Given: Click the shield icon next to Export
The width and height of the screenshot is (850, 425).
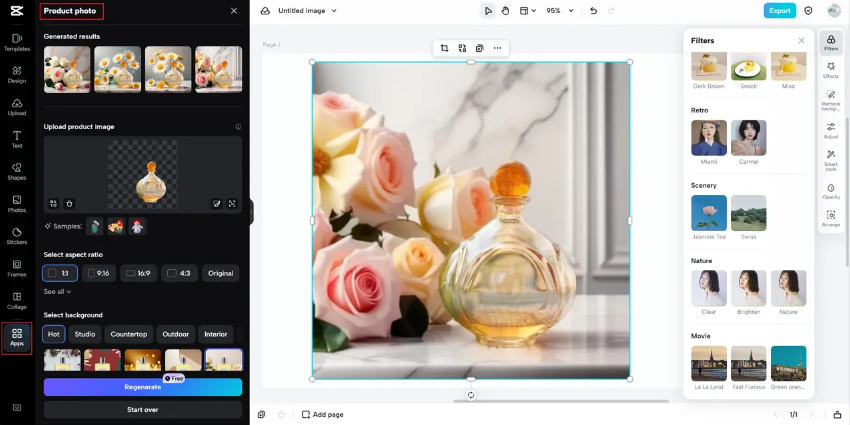Looking at the screenshot, I should pyautogui.click(x=808, y=11).
